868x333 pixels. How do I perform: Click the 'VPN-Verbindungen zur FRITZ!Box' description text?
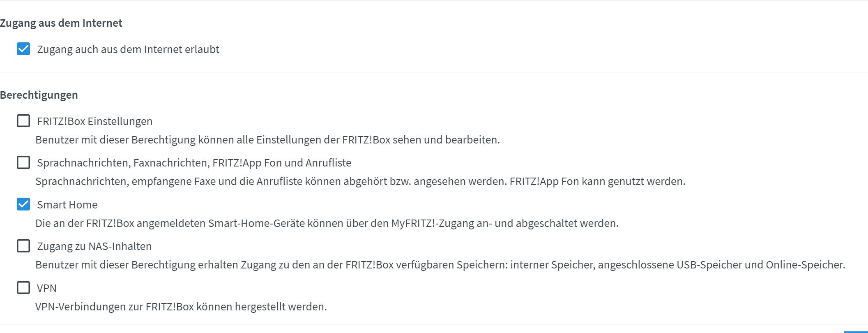[x=181, y=307]
